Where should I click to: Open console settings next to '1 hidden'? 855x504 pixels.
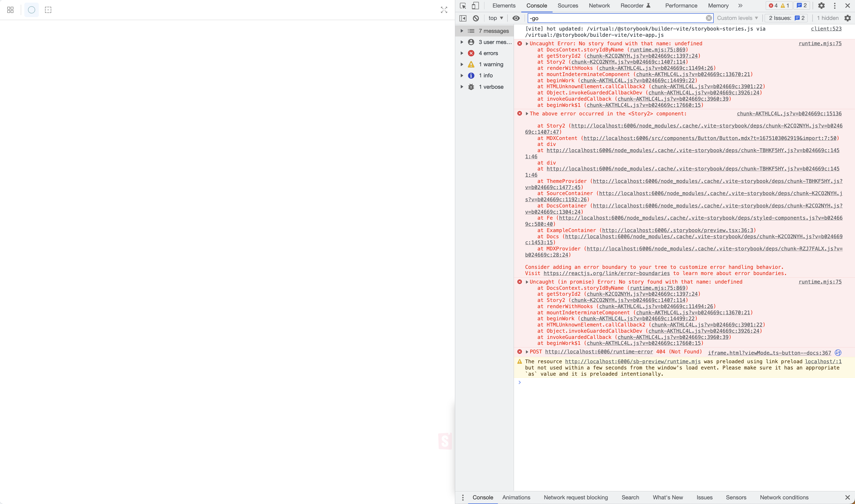click(848, 18)
